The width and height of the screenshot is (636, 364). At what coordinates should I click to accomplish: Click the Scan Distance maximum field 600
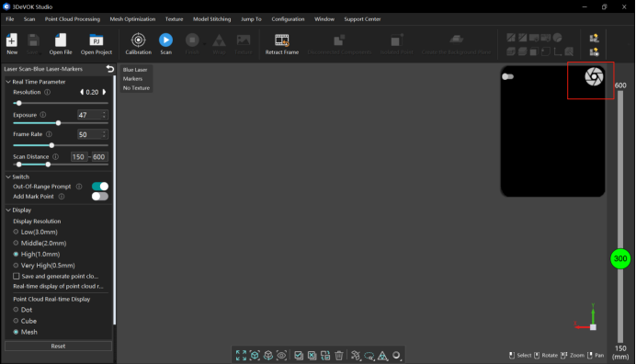coord(99,156)
